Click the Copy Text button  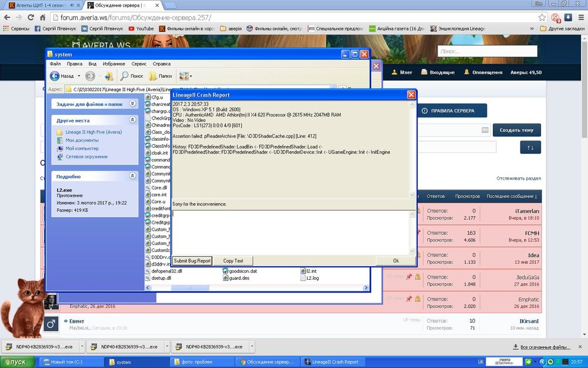click(x=233, y=261)
